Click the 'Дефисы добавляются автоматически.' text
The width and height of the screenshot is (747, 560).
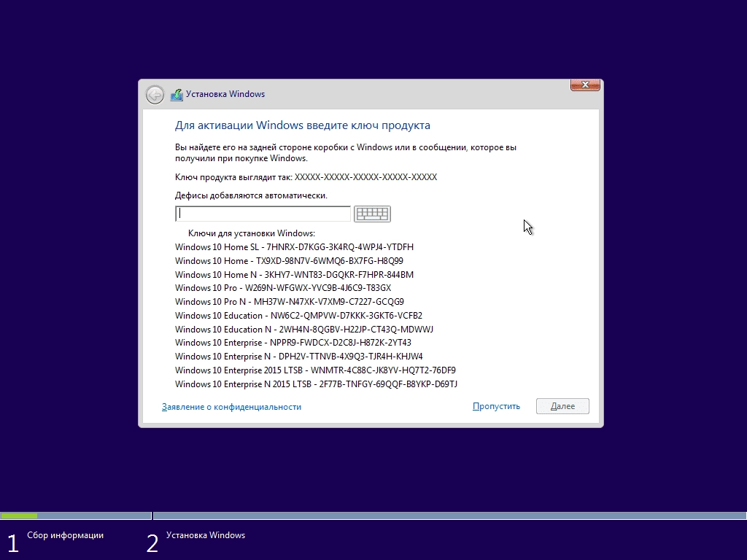[x=251, y=195]
